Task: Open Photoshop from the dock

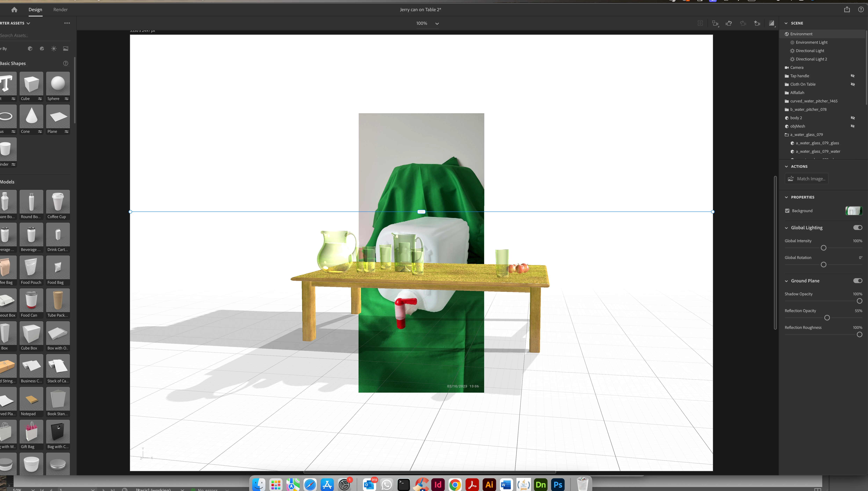Action: click(x=558, y=485)
